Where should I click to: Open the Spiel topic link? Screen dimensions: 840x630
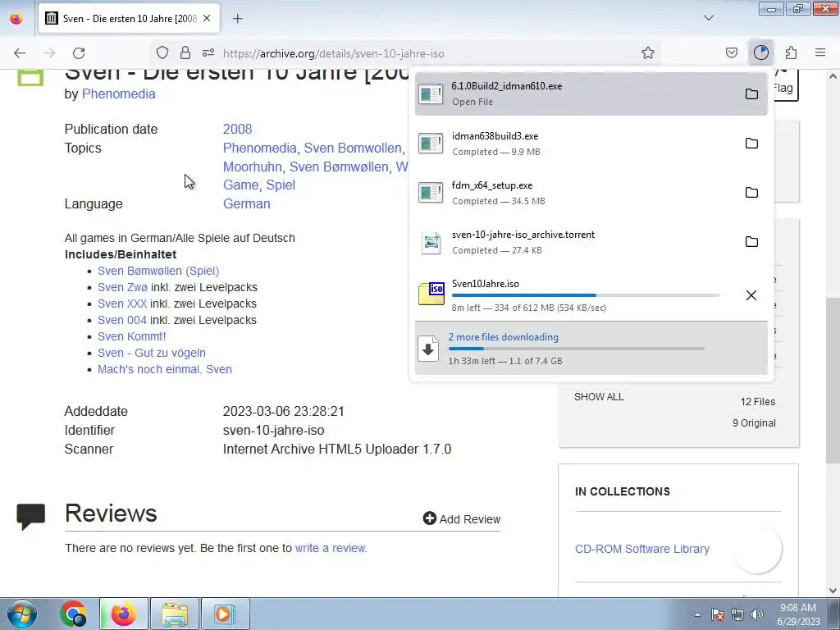281,185
